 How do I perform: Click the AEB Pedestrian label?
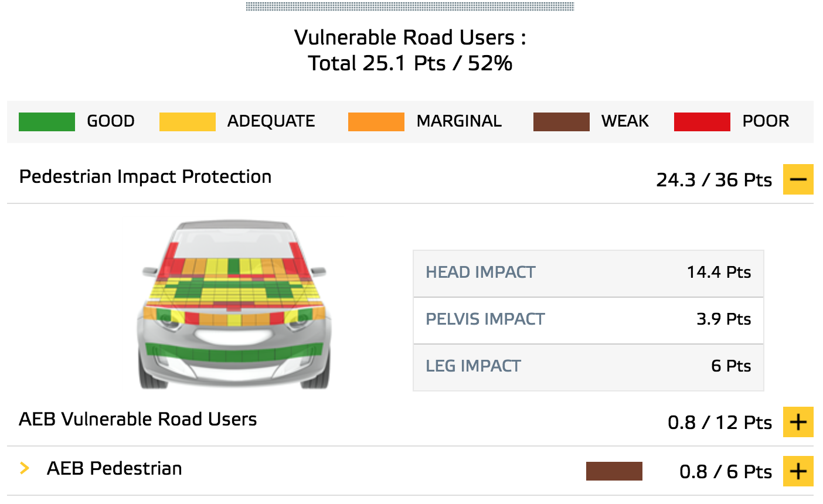click(114, 469)
